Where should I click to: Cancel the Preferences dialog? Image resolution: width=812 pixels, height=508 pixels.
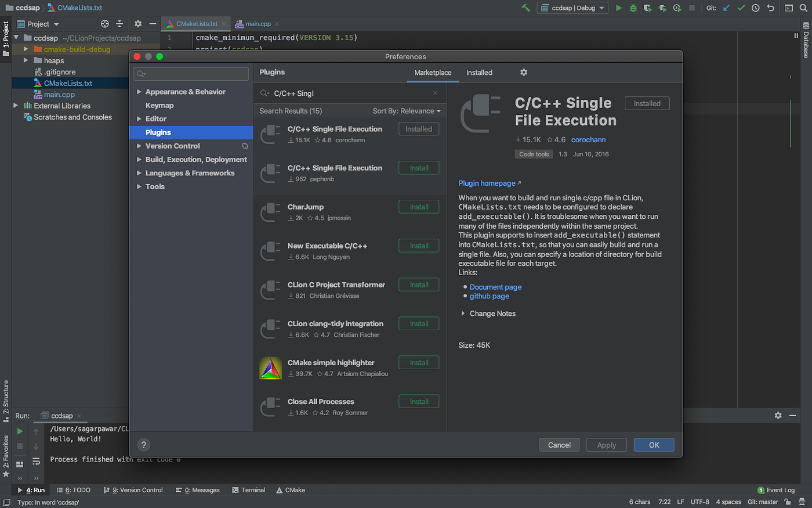point(559,445)
